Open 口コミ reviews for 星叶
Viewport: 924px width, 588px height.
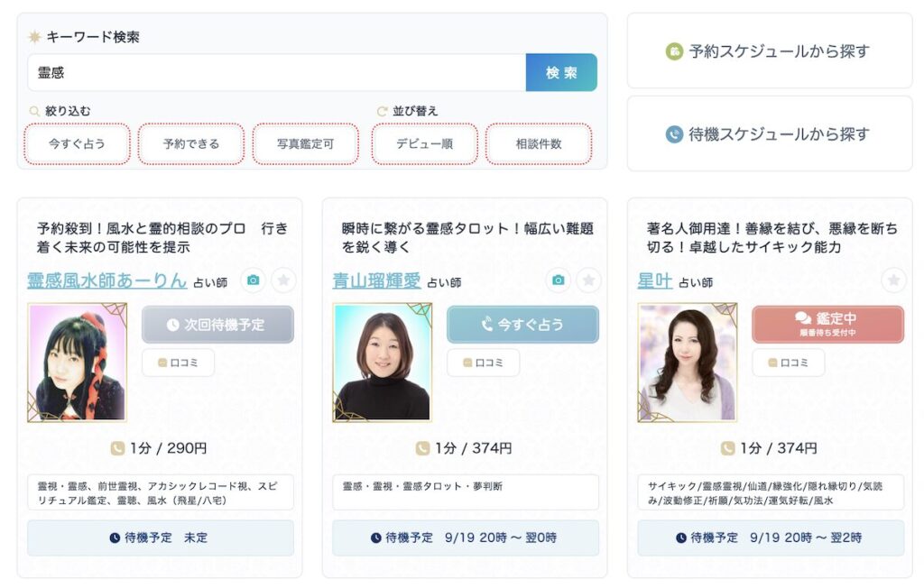coord(788,363)
